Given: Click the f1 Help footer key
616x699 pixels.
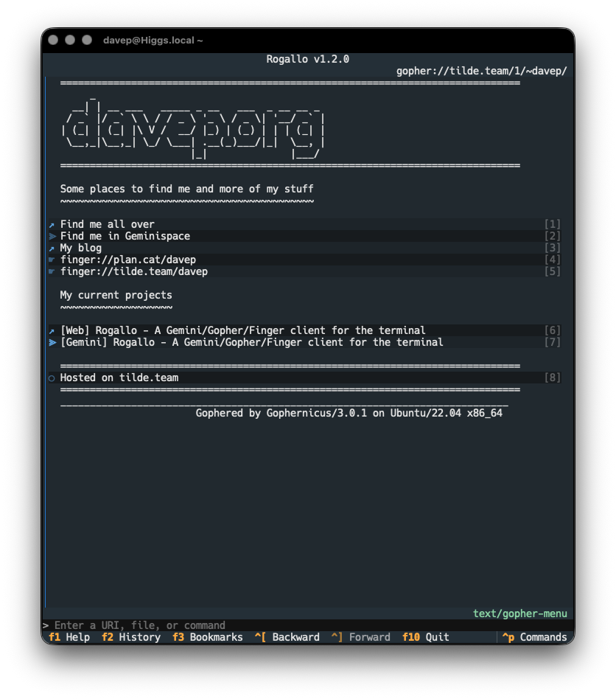Looking at the screenshot, I should pyautogui.click(x=69, y=637).
